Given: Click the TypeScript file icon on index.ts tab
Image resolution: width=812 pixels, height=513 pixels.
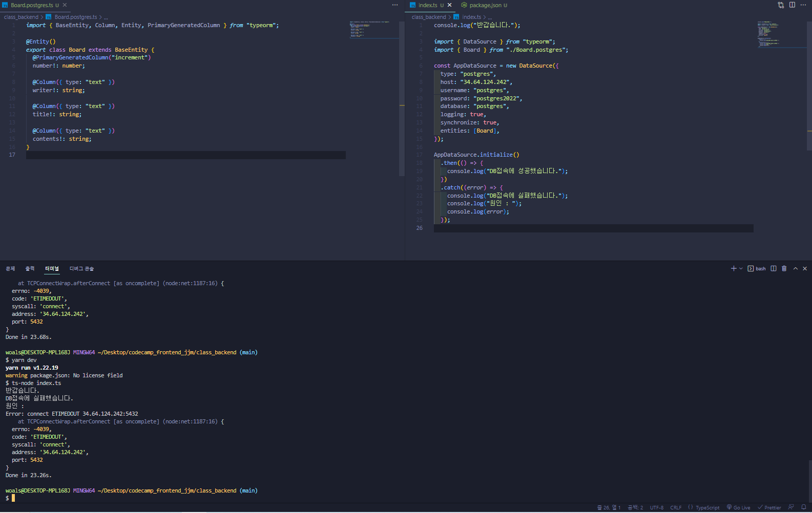Looking at the screenshot, I should pyautogui.click(x=413, y=5).
